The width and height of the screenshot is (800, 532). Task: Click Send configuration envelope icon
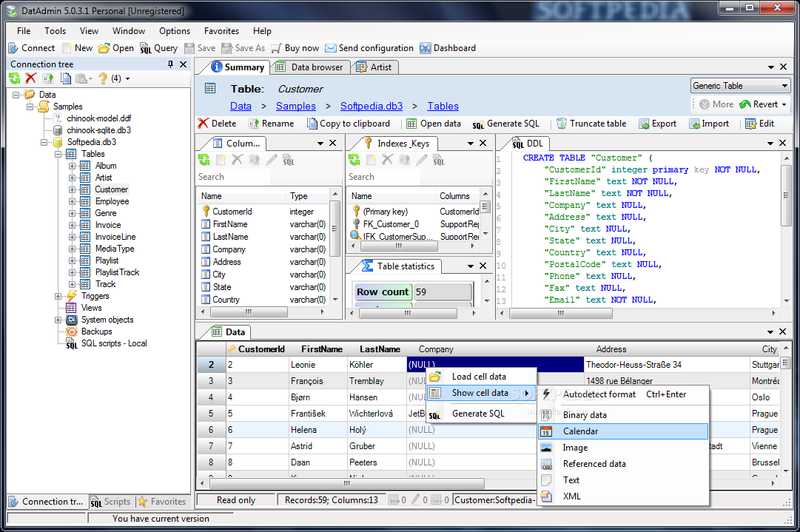pyautogui.click(x=331, y=48)
